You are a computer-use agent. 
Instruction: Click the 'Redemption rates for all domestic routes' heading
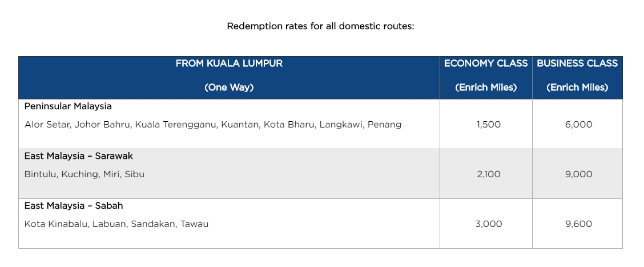pos(320,26)
